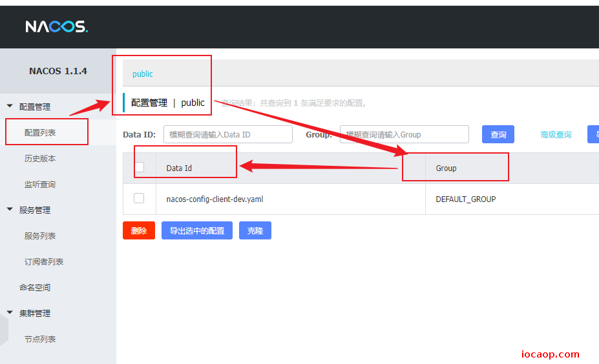
Task: Open 配置列表 in the sidebar
Action: (40, 132)
